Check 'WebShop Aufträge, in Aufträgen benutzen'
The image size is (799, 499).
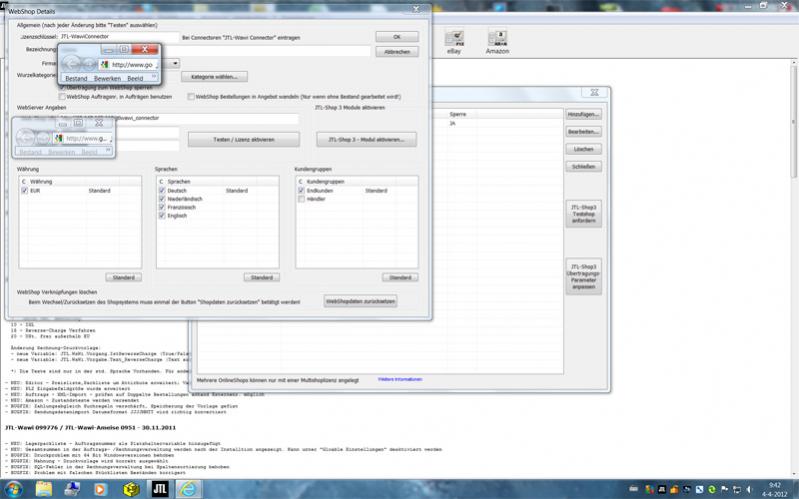(x=61, y=97)
